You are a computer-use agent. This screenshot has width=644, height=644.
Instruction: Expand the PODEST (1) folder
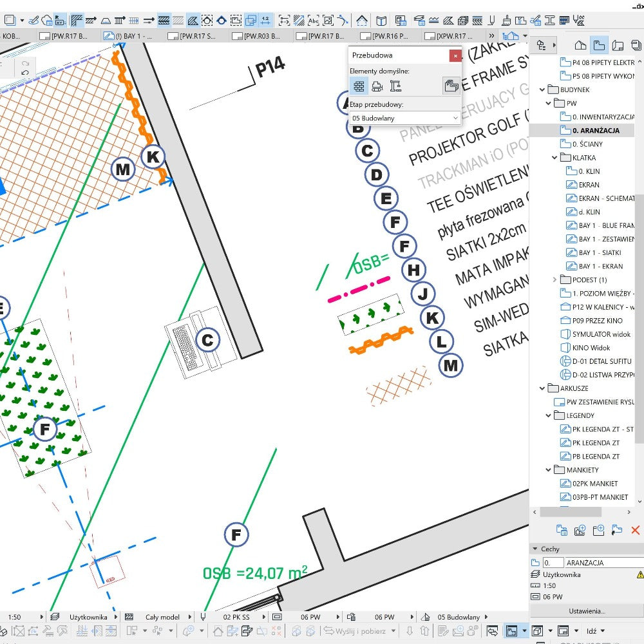pos(554,279)
